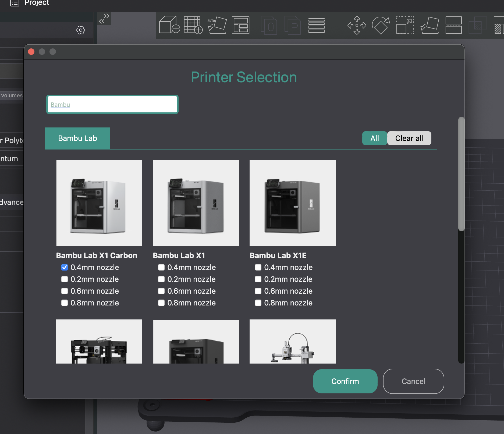Open the sidebar settings gear icon
Screen dimensions: 504x434
81,30
